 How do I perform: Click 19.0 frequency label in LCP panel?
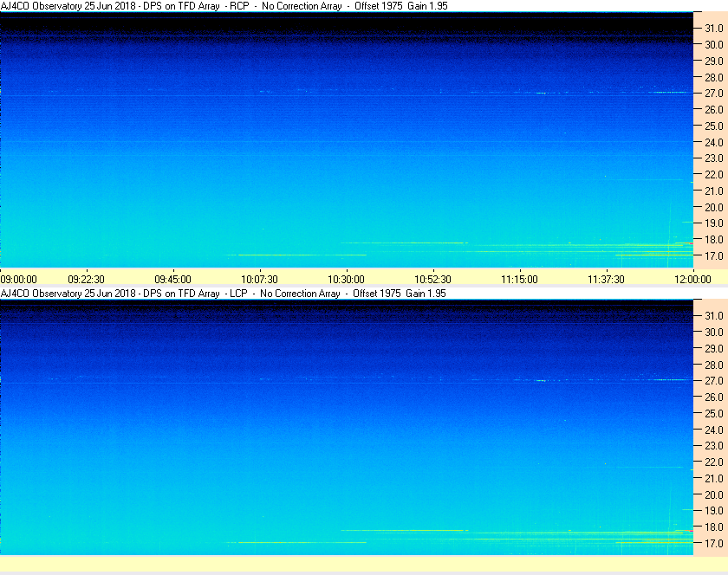coord(714,511)
